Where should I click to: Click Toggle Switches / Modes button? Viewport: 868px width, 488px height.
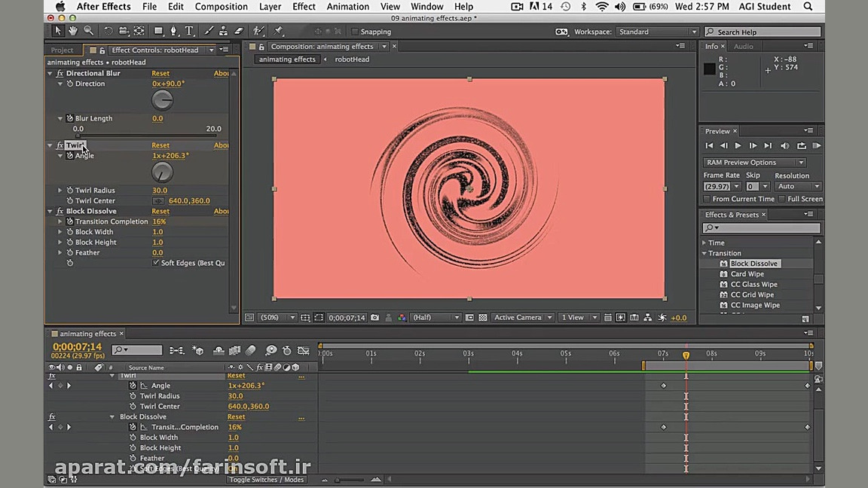pyautogui.click(x=267, y=480)
